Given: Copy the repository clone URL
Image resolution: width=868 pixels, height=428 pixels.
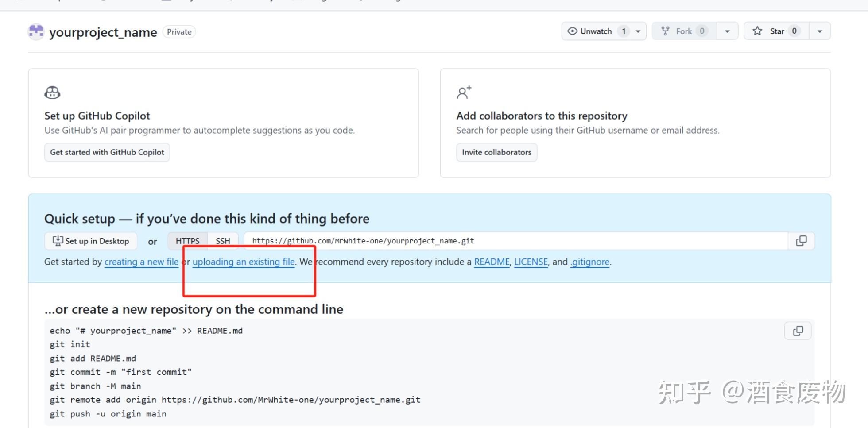Looking at the screenshot, I should click(801, 241).
